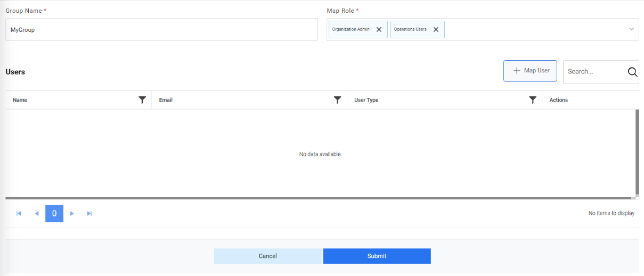644x276 pixels.
Task: Select page number 0 in pager
Action: [54, 214]
